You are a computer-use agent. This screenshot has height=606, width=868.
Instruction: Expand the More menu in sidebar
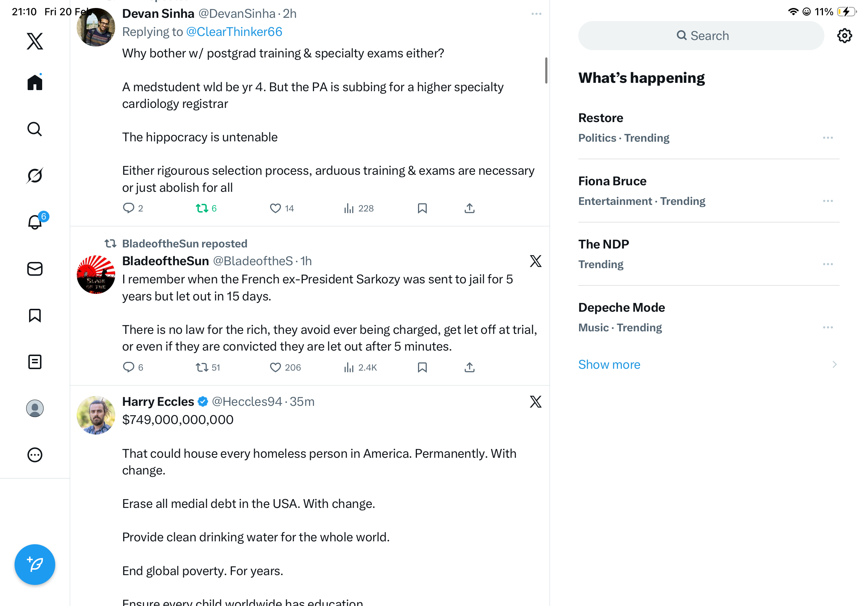[x=35, y=455]
